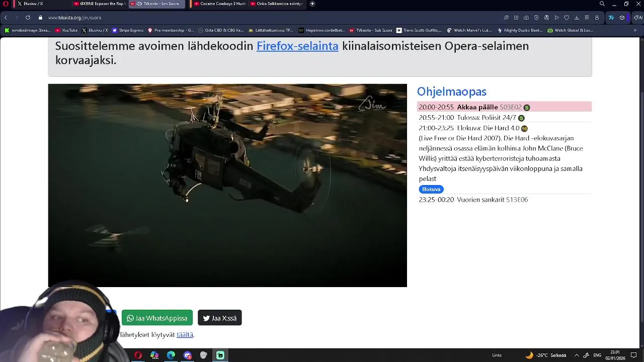Switch to the 6IX9INE Exposes the Rap tab
The image size is (644, 362).
click(99, 4)
